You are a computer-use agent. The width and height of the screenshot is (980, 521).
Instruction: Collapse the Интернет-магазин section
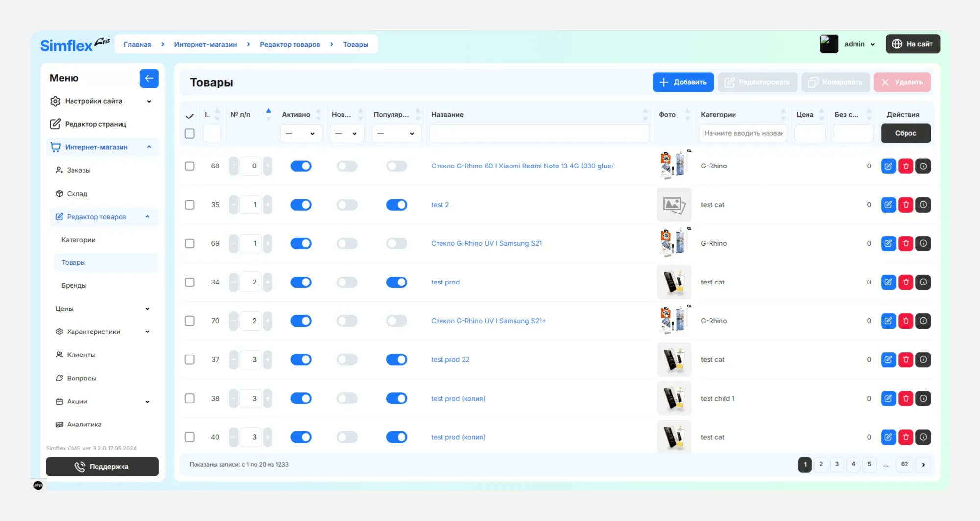[102, 147]
